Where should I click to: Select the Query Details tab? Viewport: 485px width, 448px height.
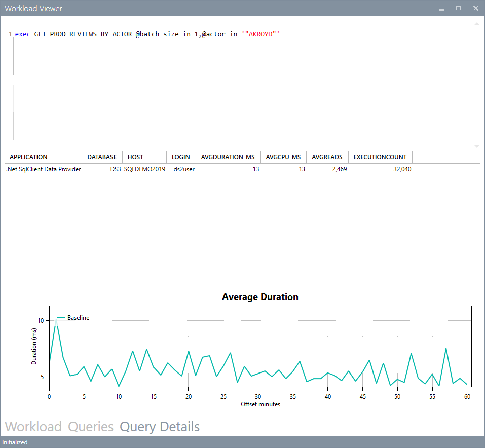[160, 427]
